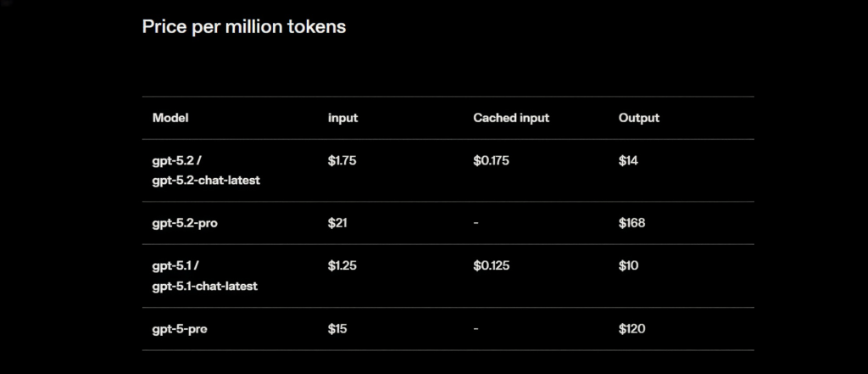Click the $1.25 input price
Image resolution: width=868 pixels, height=374 pixels.
[342, 265]
